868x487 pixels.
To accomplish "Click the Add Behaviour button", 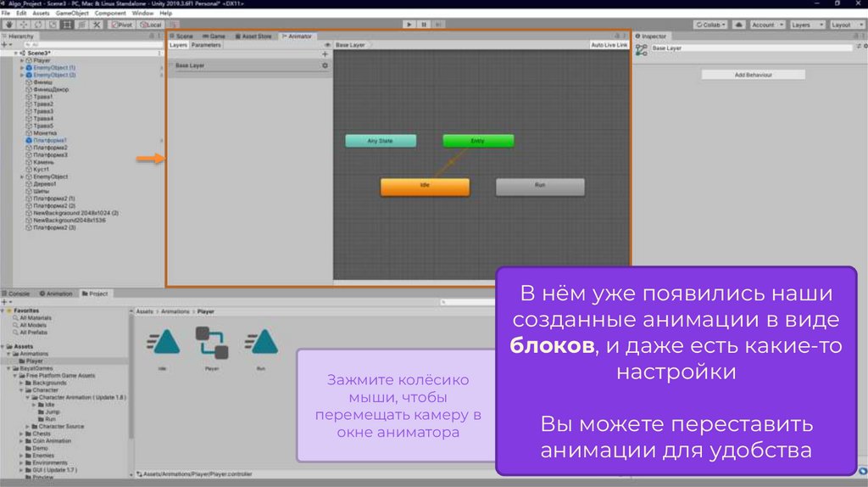I will click(753, 75).
